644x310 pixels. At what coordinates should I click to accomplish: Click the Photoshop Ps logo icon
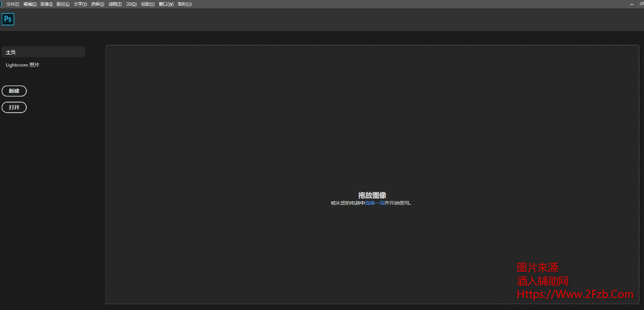[x=8, y=20]
